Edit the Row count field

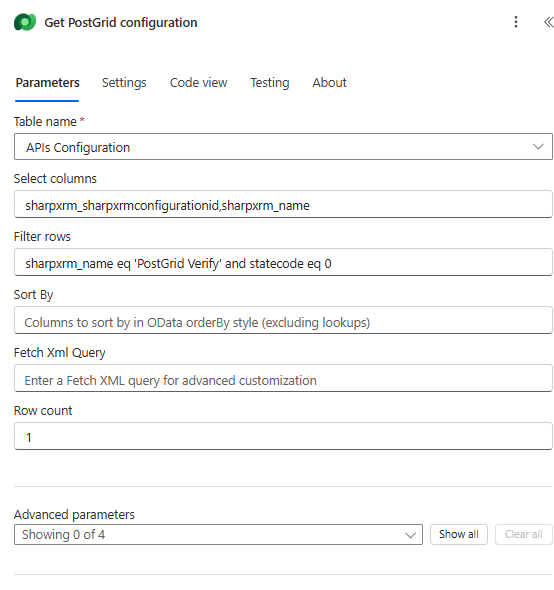click(283, 436)
